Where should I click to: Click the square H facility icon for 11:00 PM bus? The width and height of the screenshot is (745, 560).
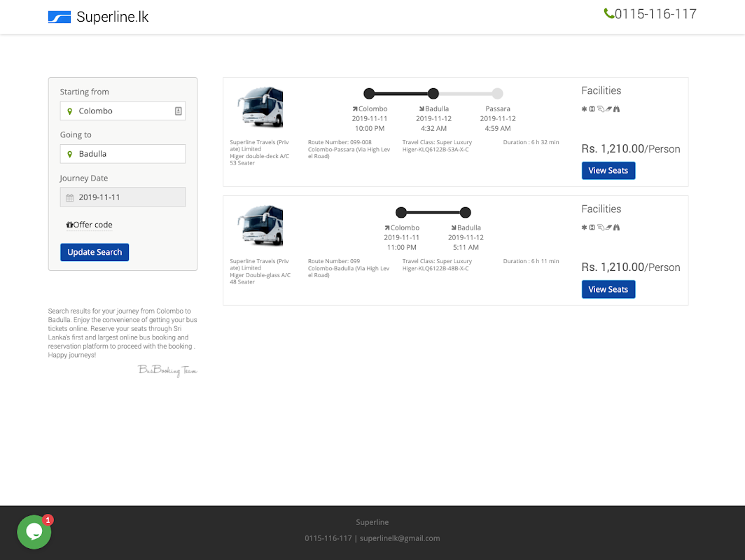click(x=592, y=227)
